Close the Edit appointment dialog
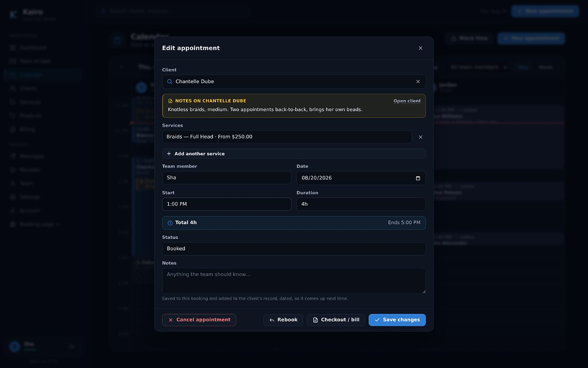The height and width of the screenshot is (368, 588). [x=420, y=48]
